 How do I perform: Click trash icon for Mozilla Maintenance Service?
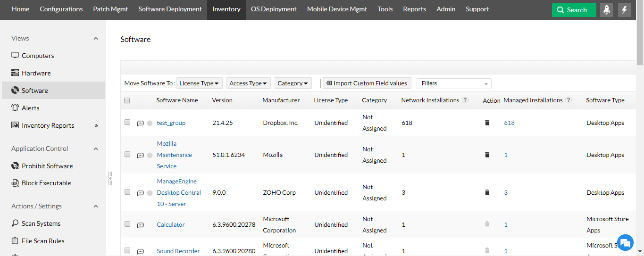click(x=487, y=155)
